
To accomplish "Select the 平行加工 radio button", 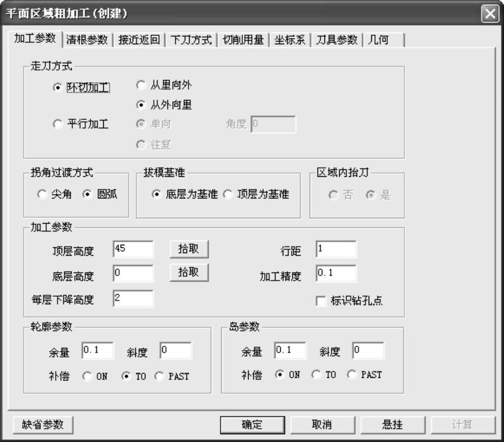I will pyautogui.click(x=58, y=124).
